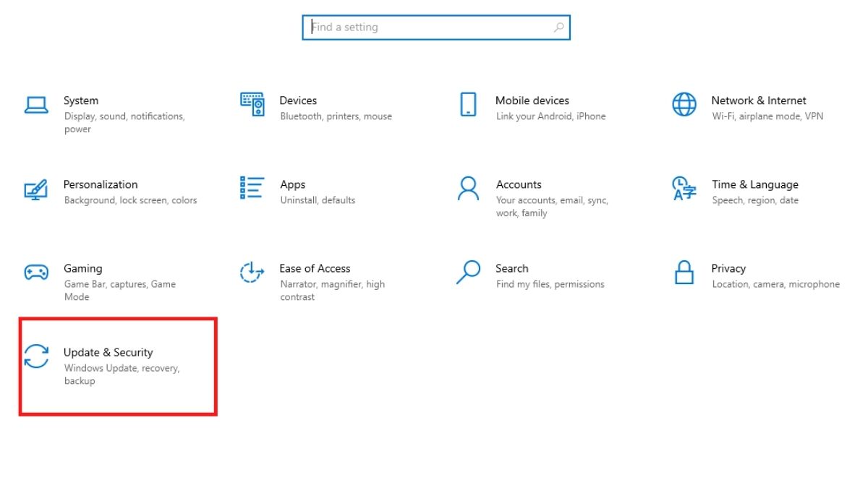Viewport: 868px width, 488px height.
Task: Open Time & Language heading
Action: [x=755, y=185]
